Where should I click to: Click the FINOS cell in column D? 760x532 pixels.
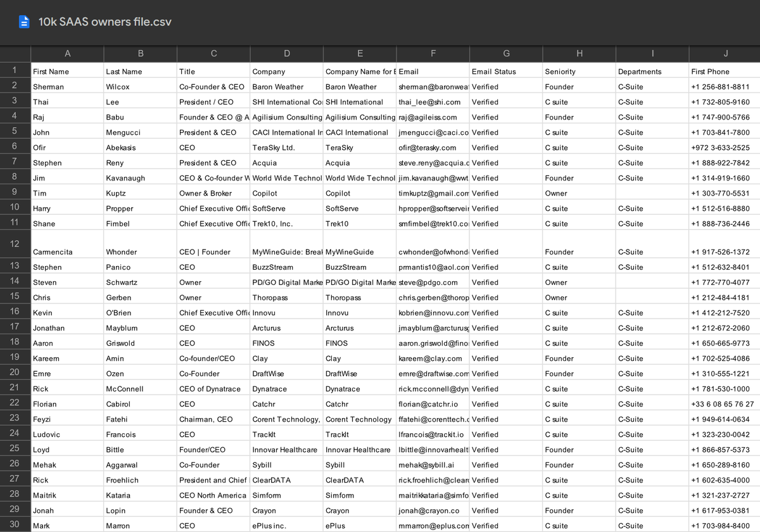pos(287,343)
